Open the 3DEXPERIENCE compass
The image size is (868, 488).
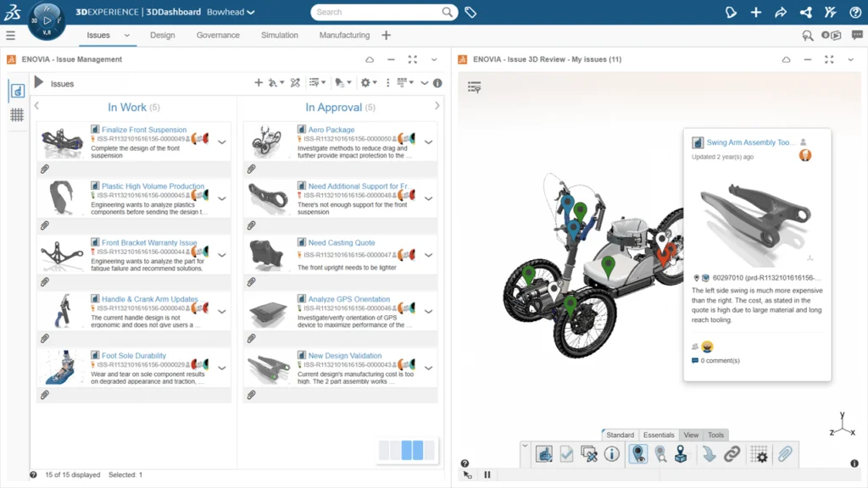click(47, 21)
